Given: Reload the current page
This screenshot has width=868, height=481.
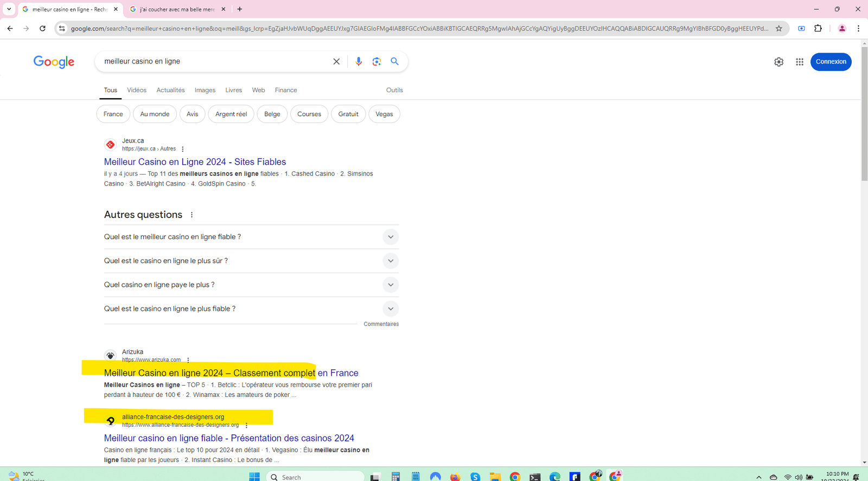Looking at the screenshot, I should (42, 28).
